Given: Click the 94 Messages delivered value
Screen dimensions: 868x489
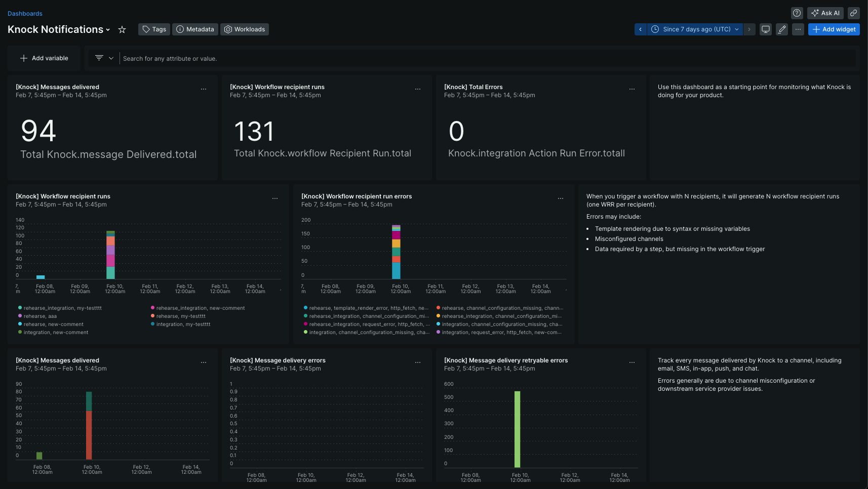Looking at the screenshot, I should [x=38, y=131].
